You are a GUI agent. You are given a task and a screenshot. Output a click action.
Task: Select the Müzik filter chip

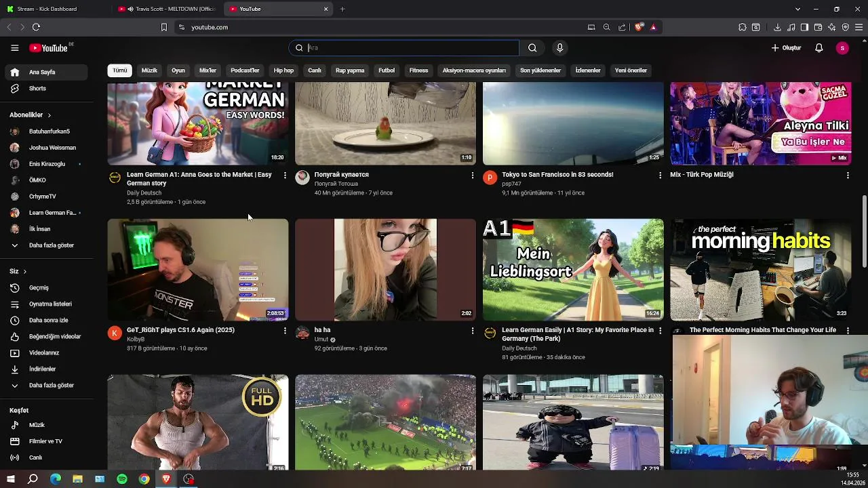point(149,70)
